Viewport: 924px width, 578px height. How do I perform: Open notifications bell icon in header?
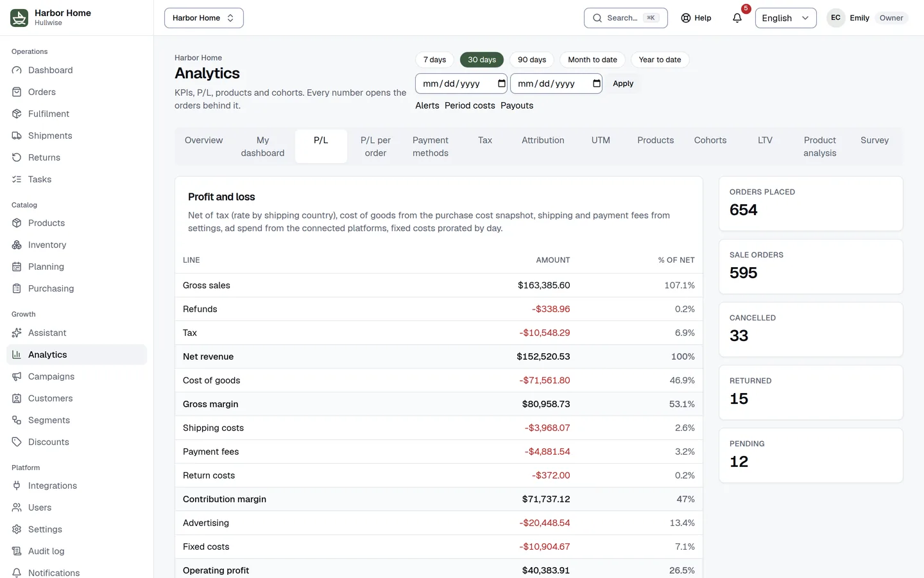(x=737, y=18)
